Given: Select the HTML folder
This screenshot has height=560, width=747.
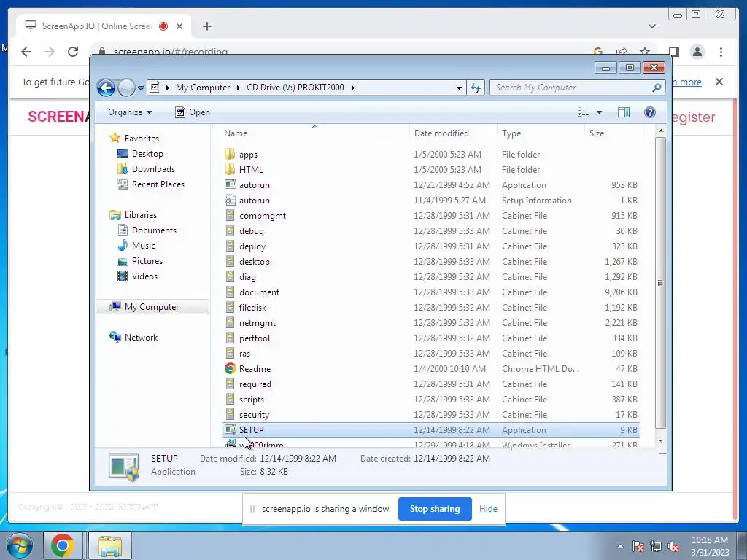Looking at the screenshot, I should click(x=430, y=169).
